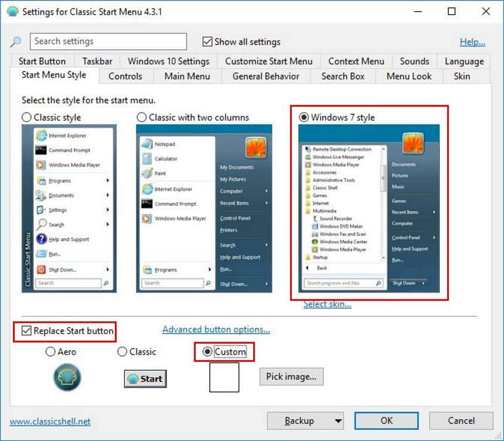The height and width of the screenshot is (441, 504).
Task: Open the Main Menu tab
Action: 187,76
